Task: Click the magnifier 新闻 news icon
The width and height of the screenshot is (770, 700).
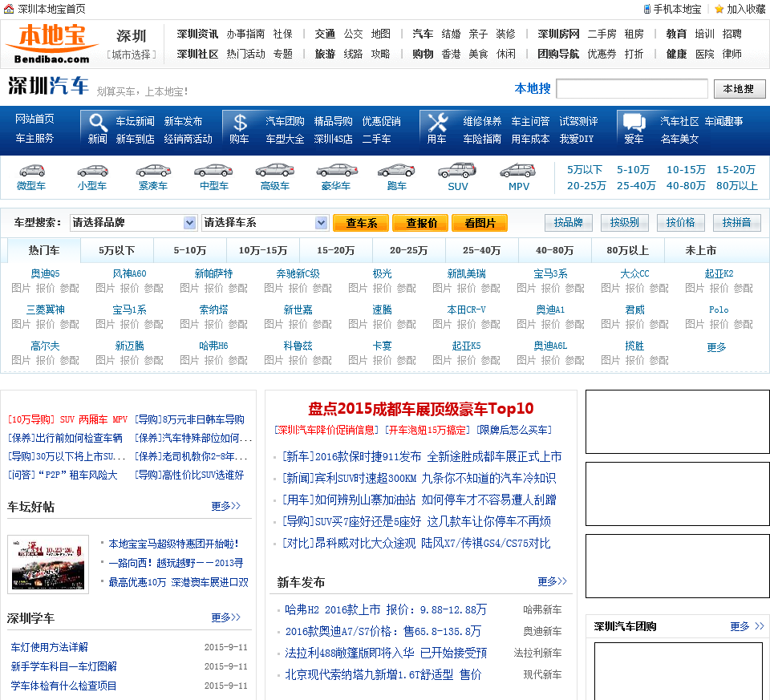Action: click(x=97, y=122)
